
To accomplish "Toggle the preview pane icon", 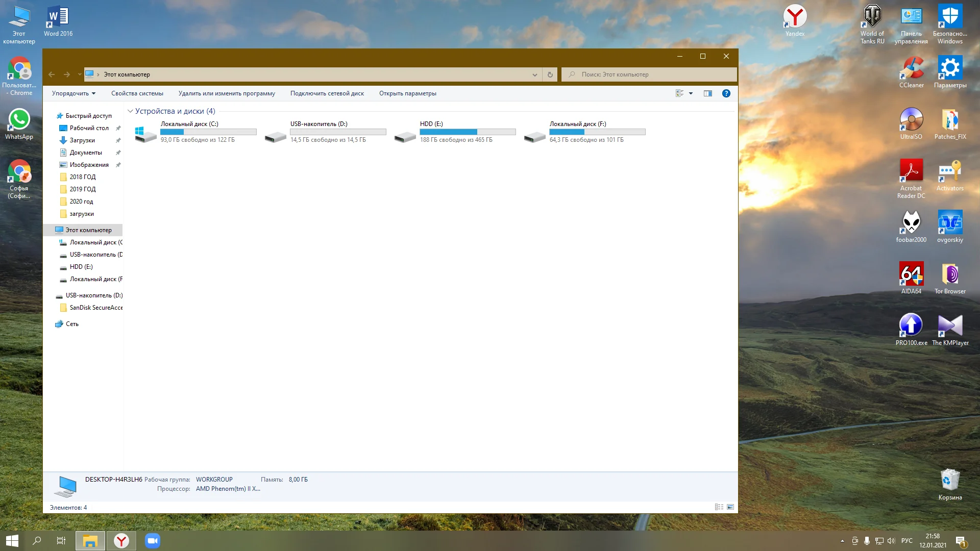I will [708, 93].
